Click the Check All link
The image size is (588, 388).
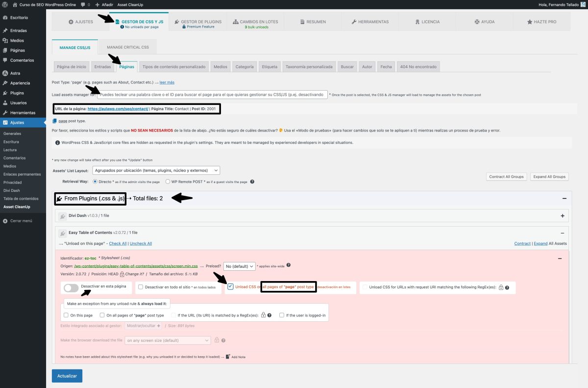pos(118,243)
